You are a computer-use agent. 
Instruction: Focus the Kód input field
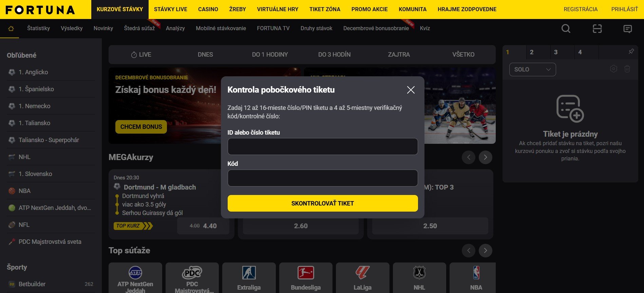tap(323, 178)
